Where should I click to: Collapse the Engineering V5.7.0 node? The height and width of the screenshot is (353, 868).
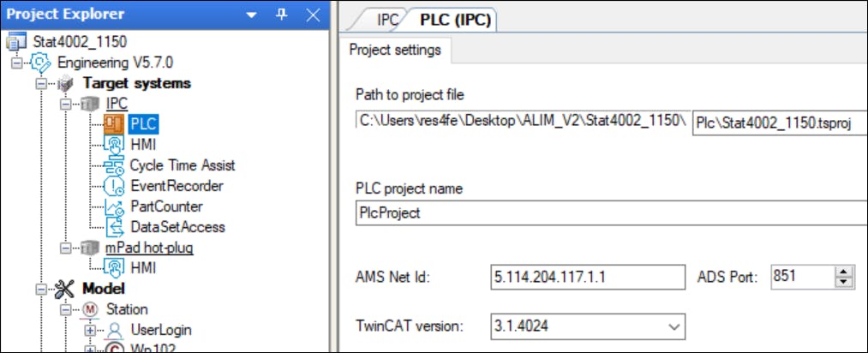16,63
